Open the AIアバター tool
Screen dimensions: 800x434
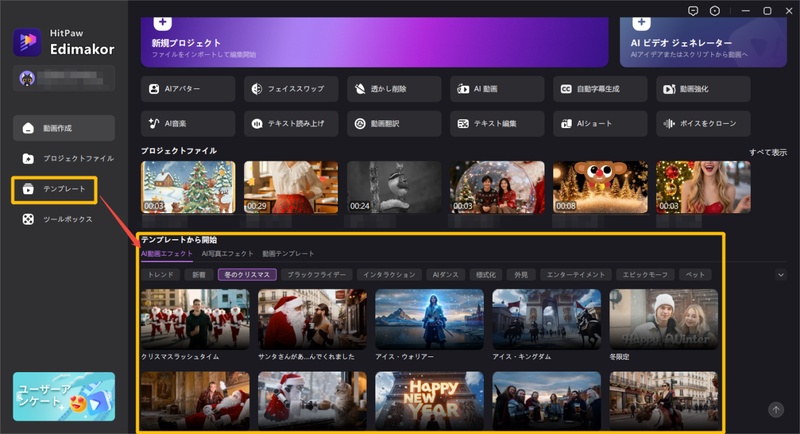point(188,89)
